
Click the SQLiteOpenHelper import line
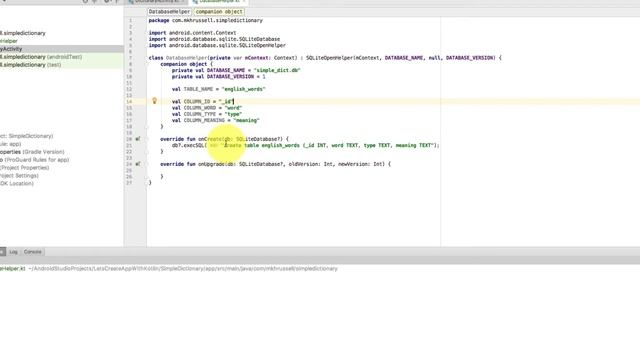coord(217,45)
